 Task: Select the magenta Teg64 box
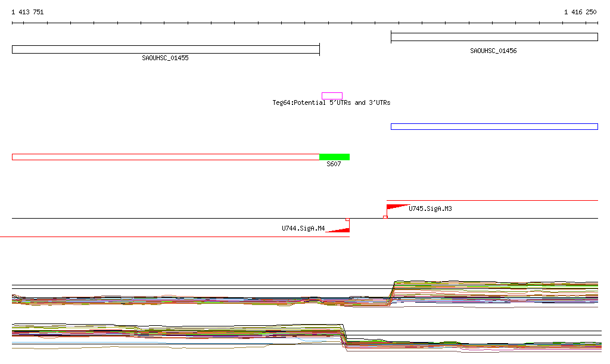tap(332, 96)
